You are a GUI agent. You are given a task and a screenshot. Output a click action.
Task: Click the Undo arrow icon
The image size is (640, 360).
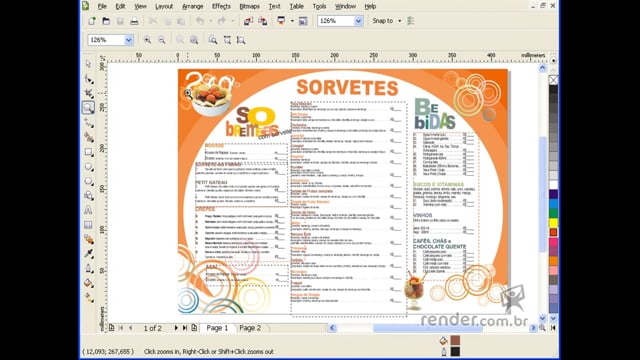pos(200,21)
